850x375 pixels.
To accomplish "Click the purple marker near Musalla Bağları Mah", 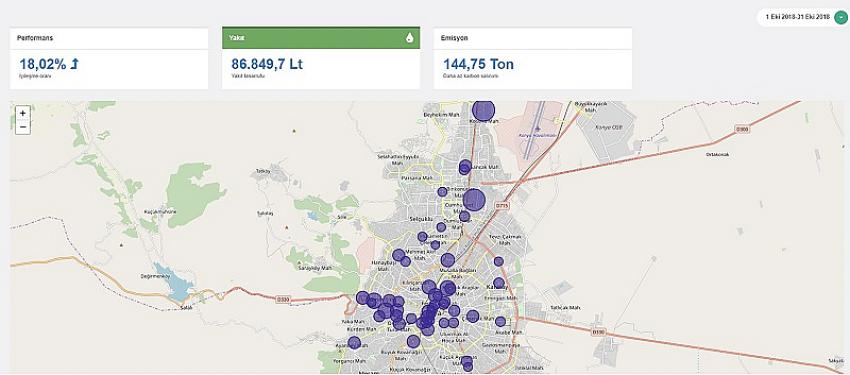I will 448,260.
